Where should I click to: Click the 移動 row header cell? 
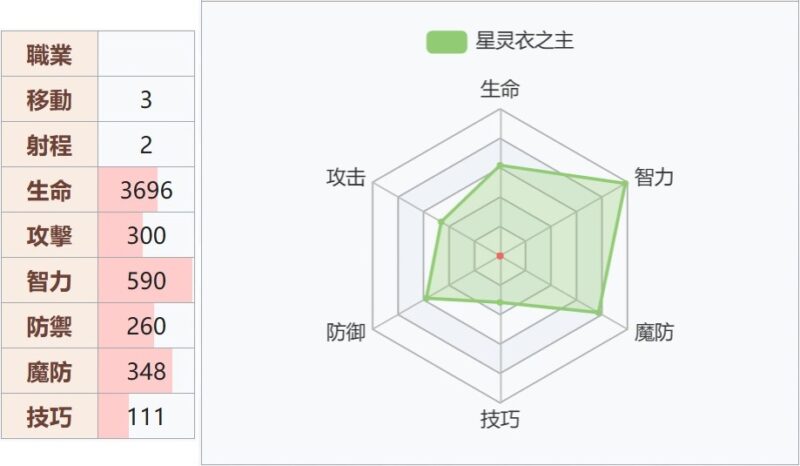pos(50,99)
